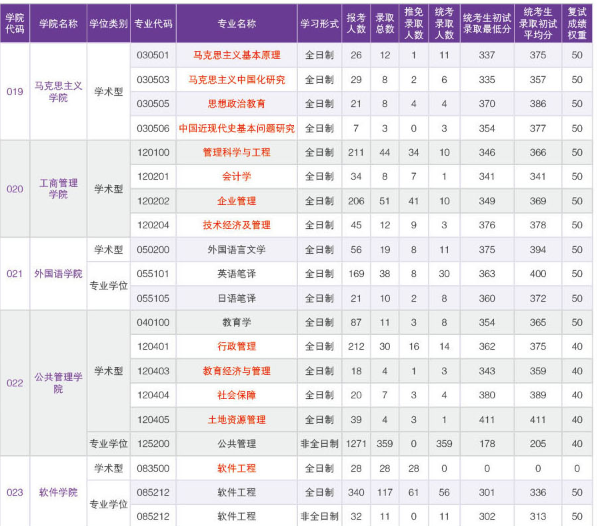
Task: Click the 统考生初试录取最低分 header
Action: (x=487, y=24)
